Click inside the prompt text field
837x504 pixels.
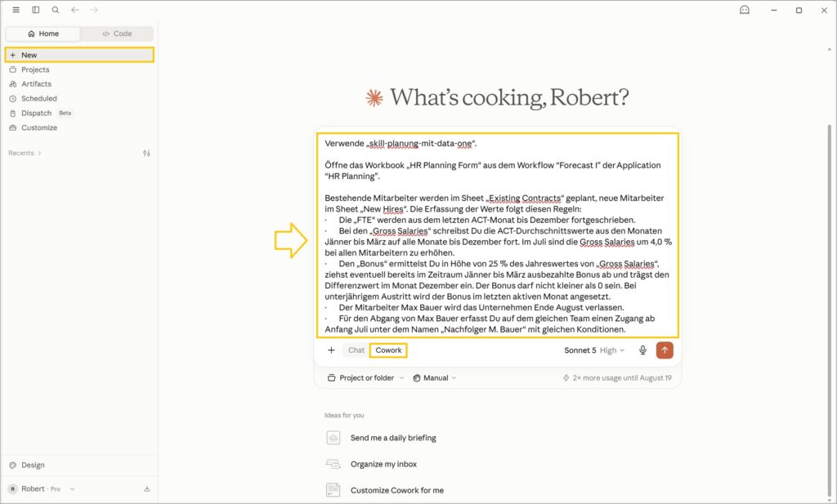[498, 236]
